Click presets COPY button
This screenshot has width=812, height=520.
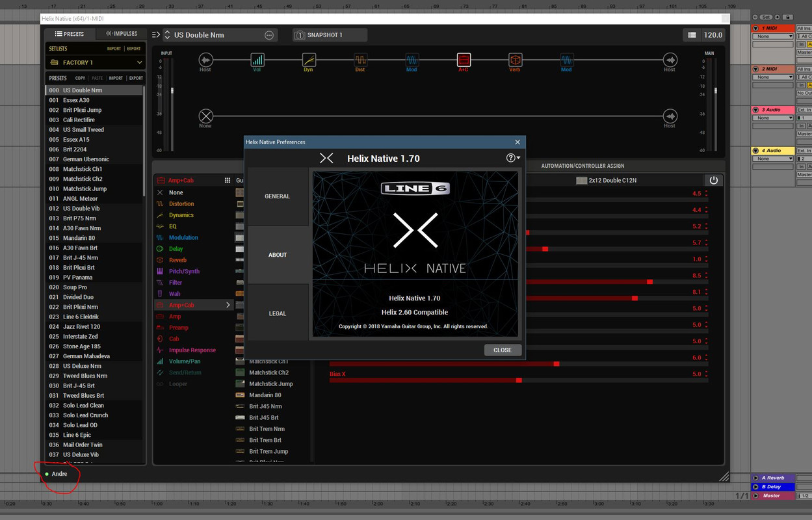pos(80,78)
